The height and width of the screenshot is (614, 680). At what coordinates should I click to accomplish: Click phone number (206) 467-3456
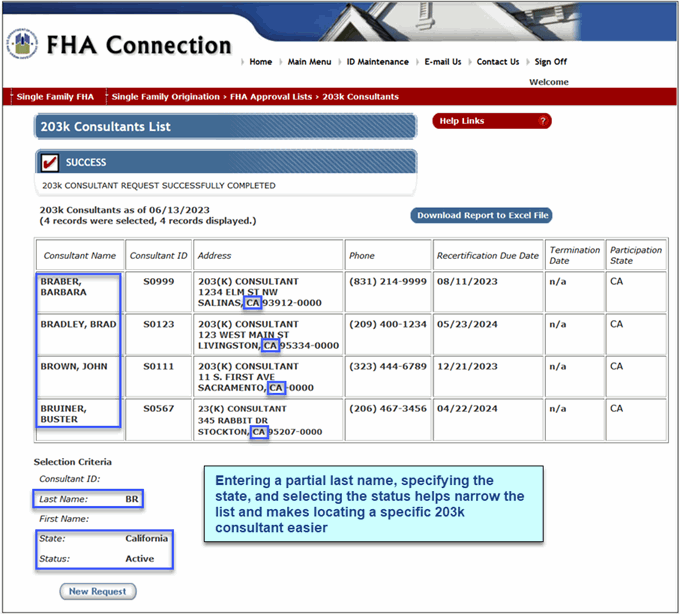[x=388, y=408]
